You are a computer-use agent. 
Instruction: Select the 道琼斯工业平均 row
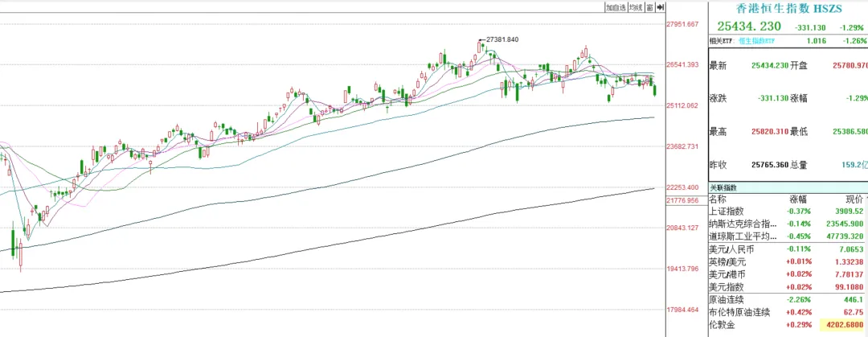tap(743, 237)
